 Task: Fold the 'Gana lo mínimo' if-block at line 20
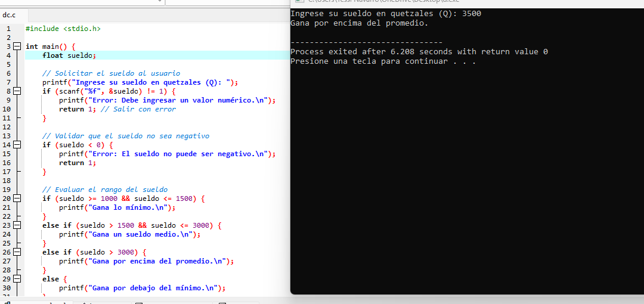tap(17, 198)
